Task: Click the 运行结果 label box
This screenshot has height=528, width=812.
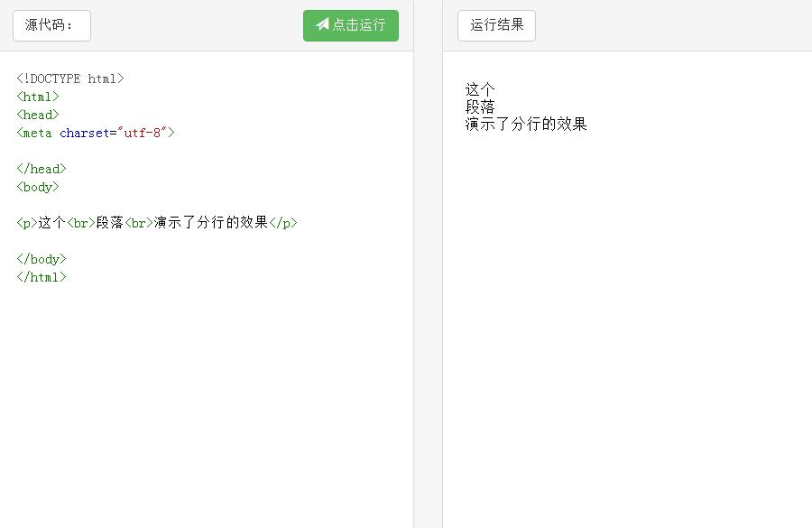Action: point(496,25)
